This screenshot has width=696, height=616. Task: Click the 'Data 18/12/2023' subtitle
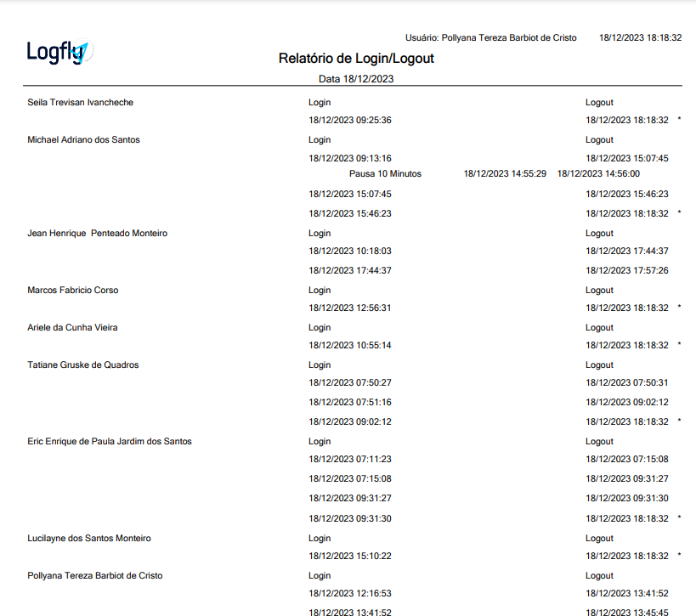point(356,79)
